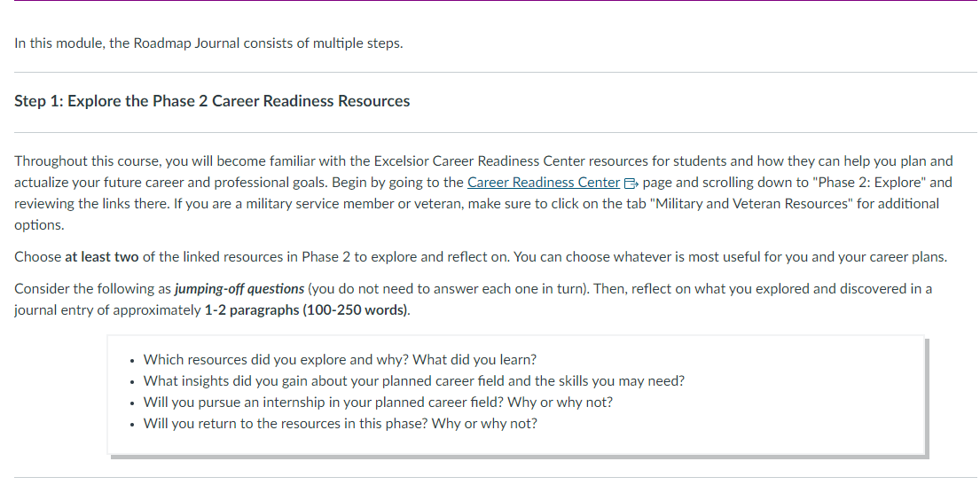The image size is (980, 485).
Task: Click bullet 'Will you return to the resources'
Action: pyautogui.click(x=340, y=424)
